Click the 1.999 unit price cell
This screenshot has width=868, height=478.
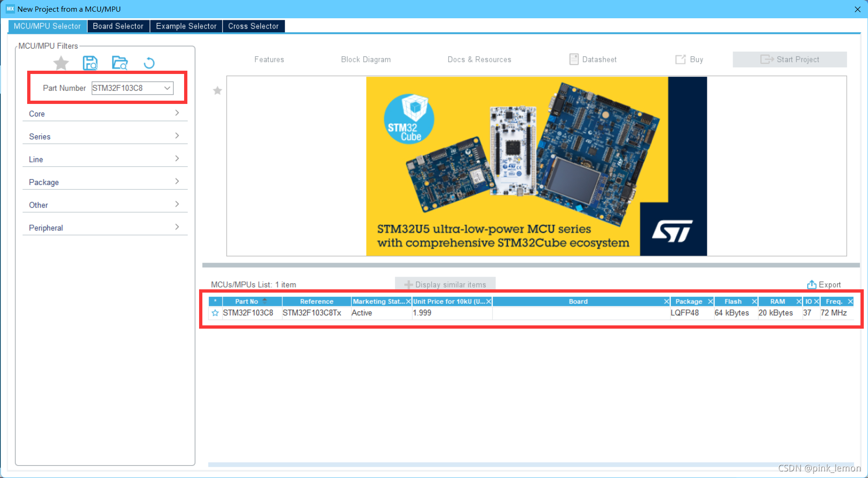click(452, 313)
